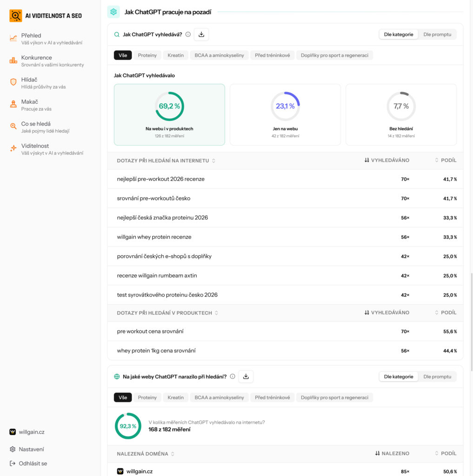Filter websites section by Proteiny

pyautogui.click(x=147, y=397)
